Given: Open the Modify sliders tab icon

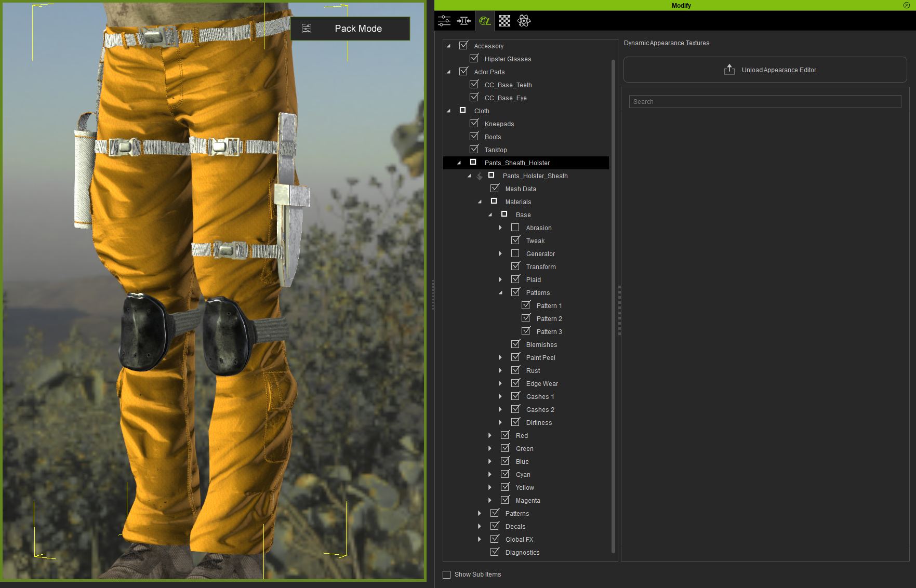Looking at the screenshot, I should click(x=444, y=21).
